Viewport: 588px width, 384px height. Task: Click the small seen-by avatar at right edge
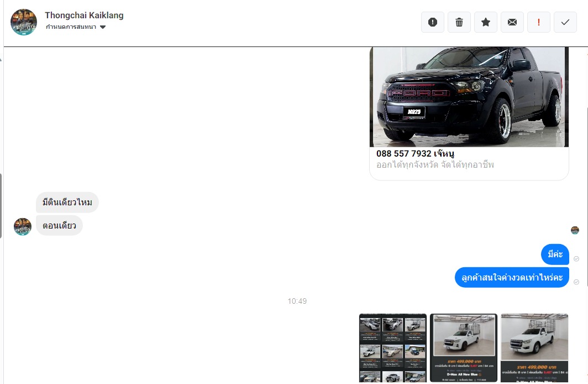(x=575, y=230)
